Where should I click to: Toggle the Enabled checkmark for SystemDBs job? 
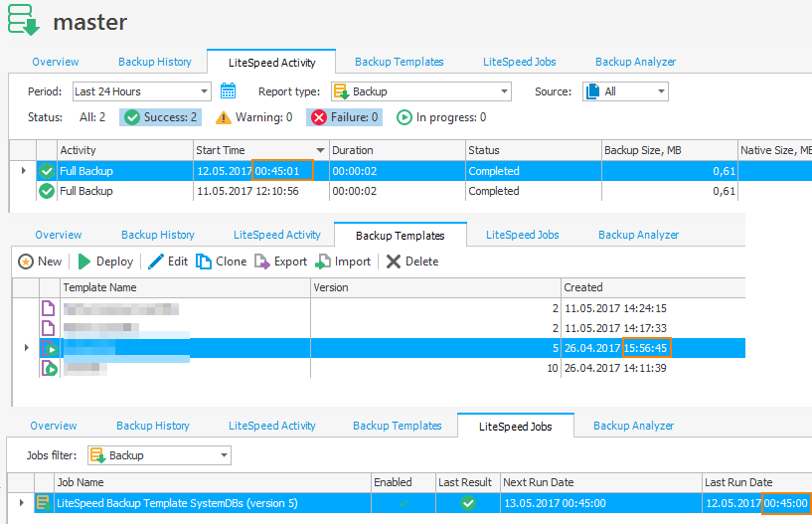404,503
